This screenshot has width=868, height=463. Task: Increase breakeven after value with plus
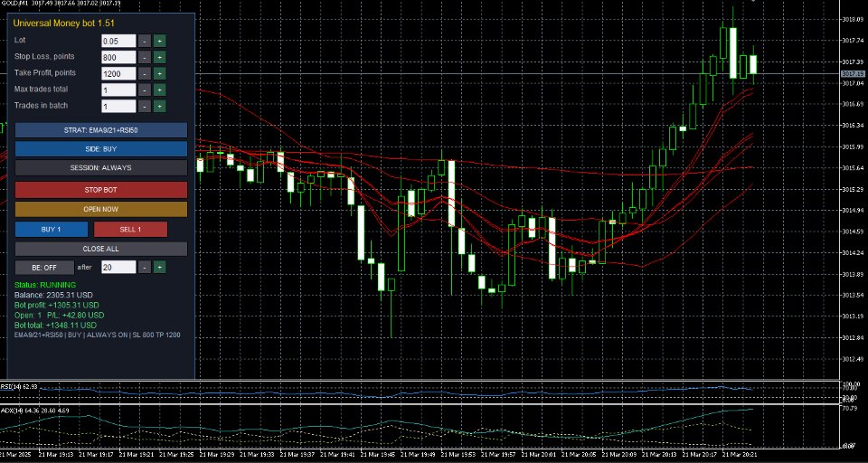coord(159,268)
